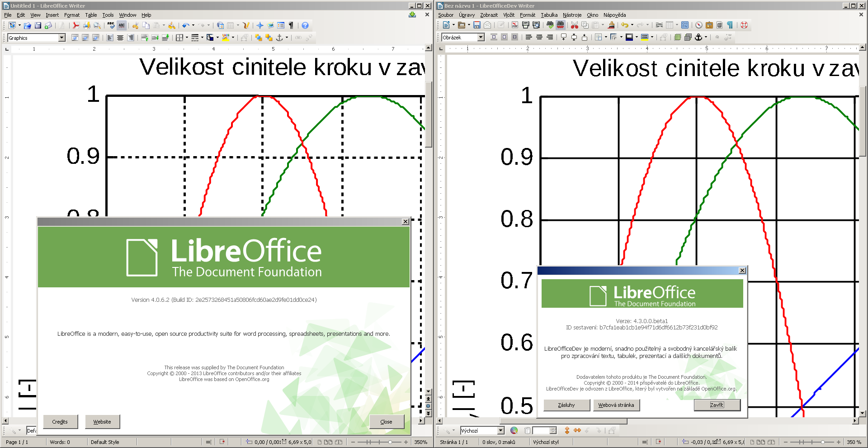868x448 pixels.
Task: Click the Webová stránka button
Action: click(x=616, y=405)
